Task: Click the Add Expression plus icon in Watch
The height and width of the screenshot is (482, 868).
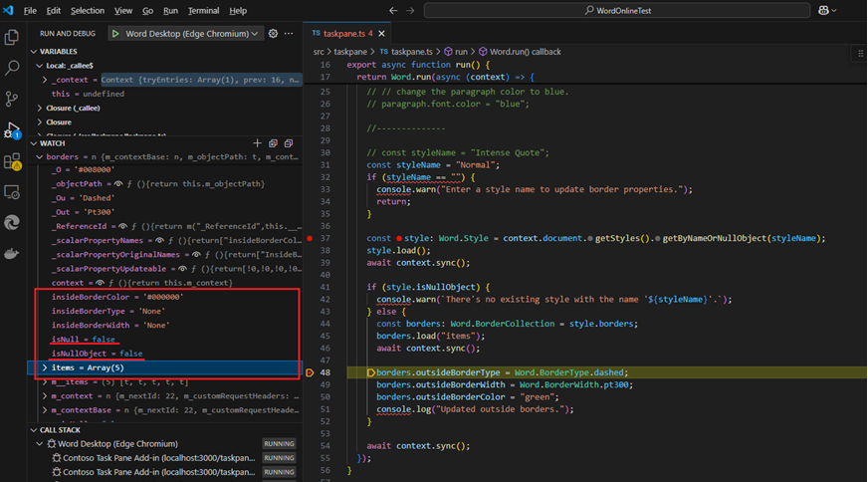Action: [258, 143]
